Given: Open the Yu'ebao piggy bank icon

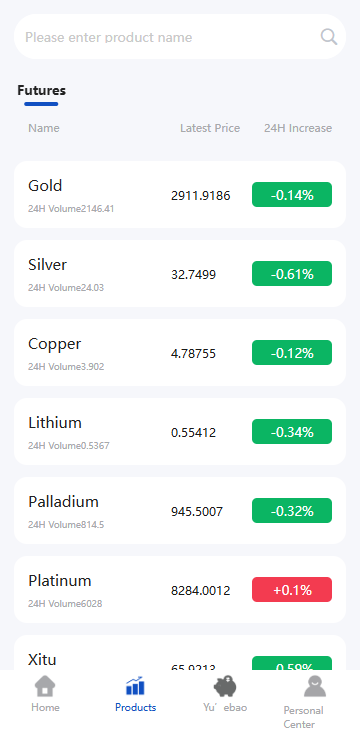Looking at the screenshot, I should coord(225,686).
